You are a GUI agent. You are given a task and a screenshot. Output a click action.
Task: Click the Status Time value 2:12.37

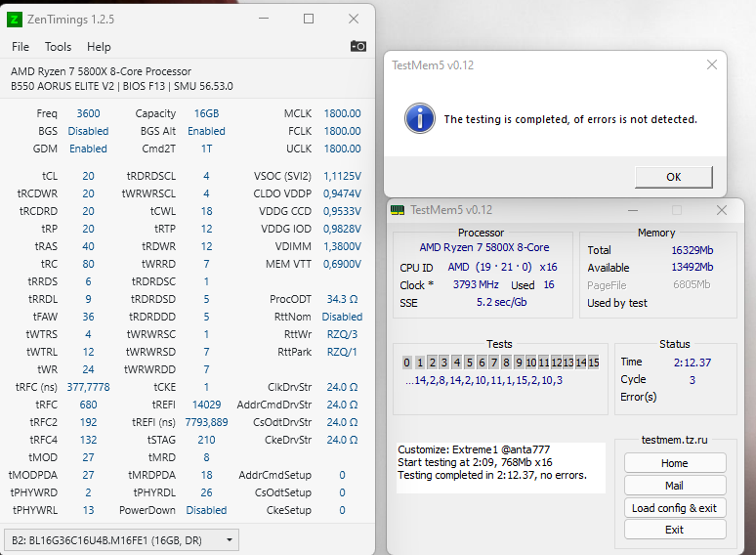(693, 363)
